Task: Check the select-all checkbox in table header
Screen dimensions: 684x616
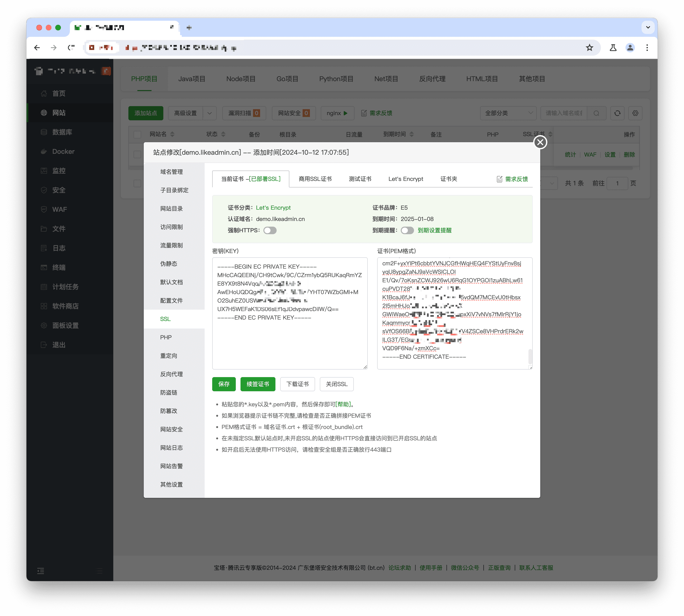Action: coord(137,134)
